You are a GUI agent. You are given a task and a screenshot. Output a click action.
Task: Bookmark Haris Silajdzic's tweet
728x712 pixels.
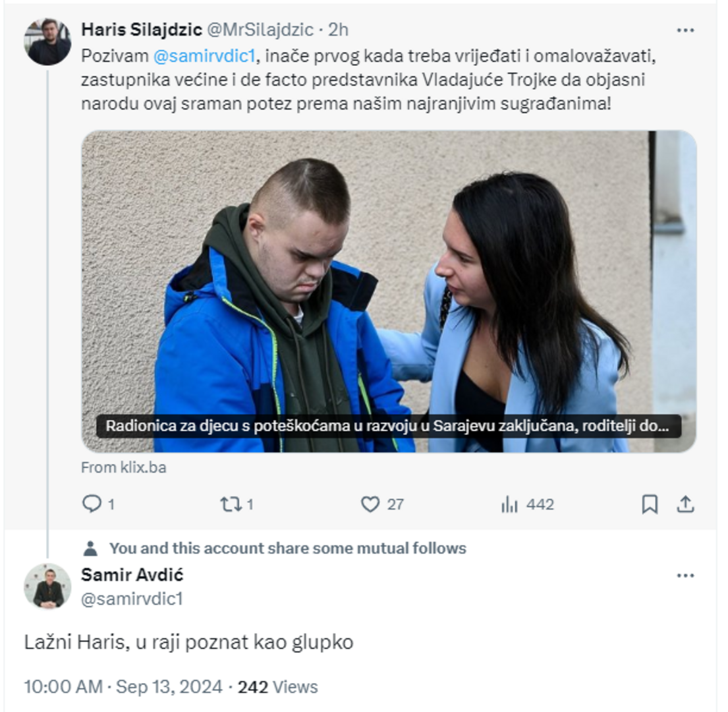click(650, 504)
